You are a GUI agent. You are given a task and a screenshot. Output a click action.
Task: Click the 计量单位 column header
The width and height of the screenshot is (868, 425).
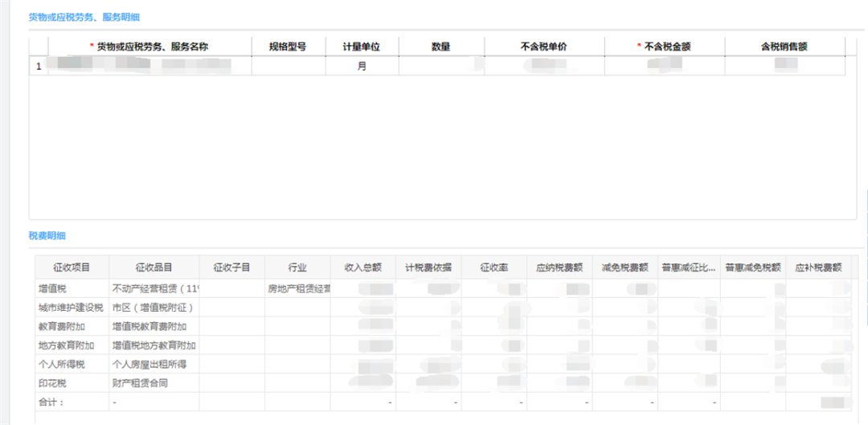362,47
